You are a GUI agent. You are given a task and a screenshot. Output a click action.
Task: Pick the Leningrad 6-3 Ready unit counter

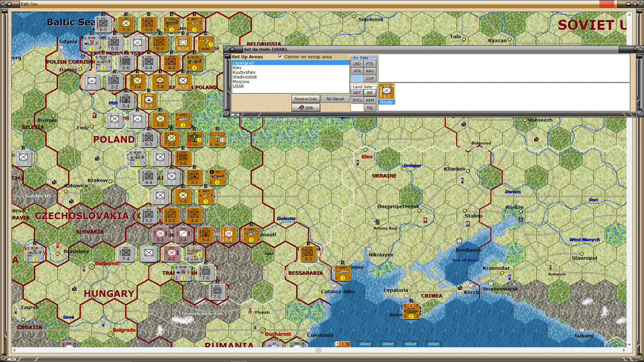coord(386,92)
